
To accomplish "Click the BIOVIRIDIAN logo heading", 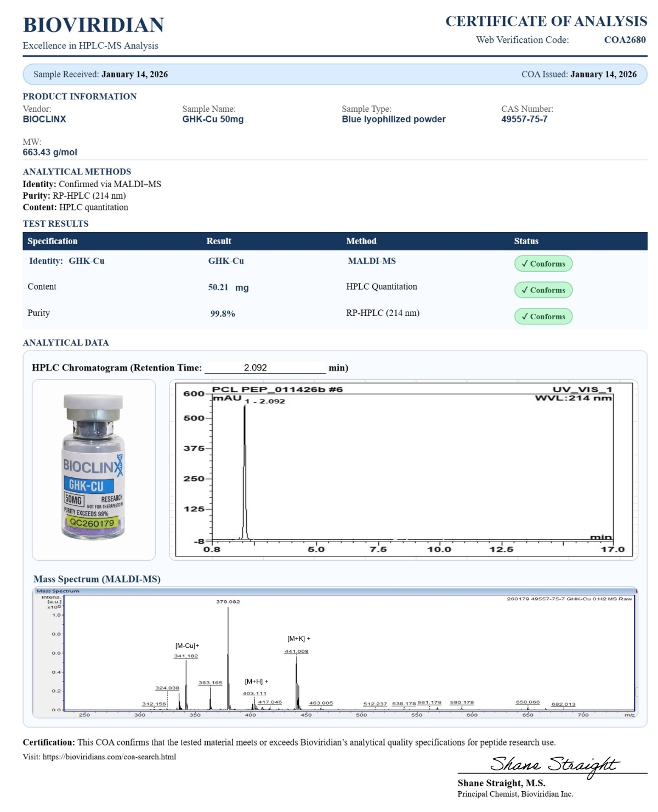I will 93,25.
